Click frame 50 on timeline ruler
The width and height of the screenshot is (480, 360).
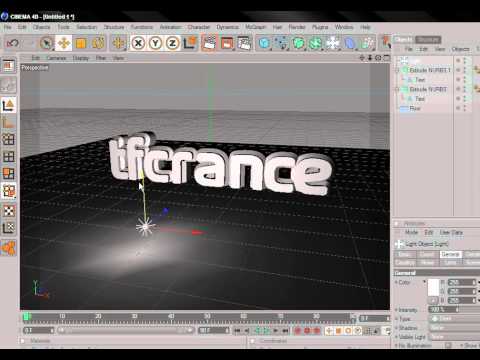click(207, 316)
